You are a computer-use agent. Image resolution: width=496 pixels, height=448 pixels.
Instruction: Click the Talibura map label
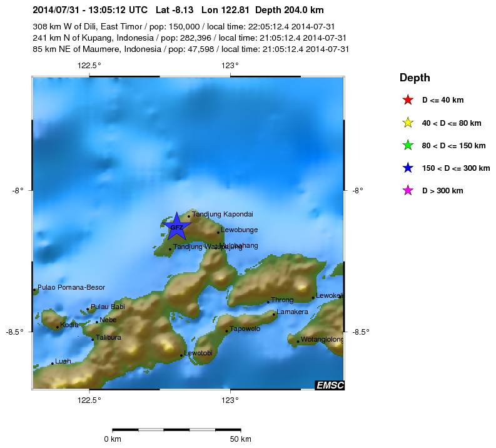[x=108, y=337]
